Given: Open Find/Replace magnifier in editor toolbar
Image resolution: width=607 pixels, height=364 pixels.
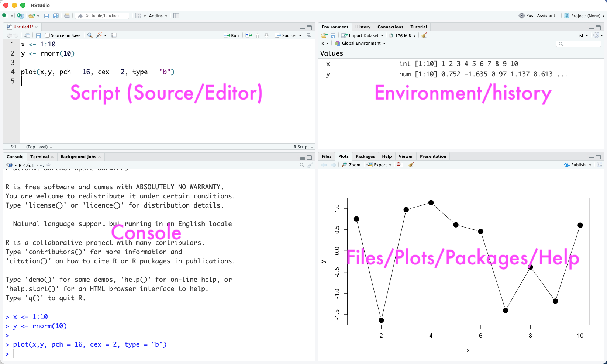Looking at the screenshot, I should click(x=90, y=35).
